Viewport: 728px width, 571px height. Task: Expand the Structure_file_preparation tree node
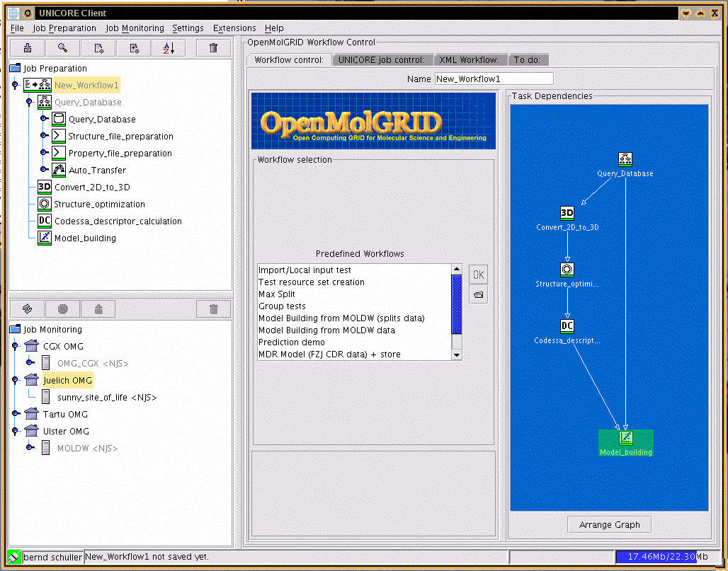coord(44,135)
